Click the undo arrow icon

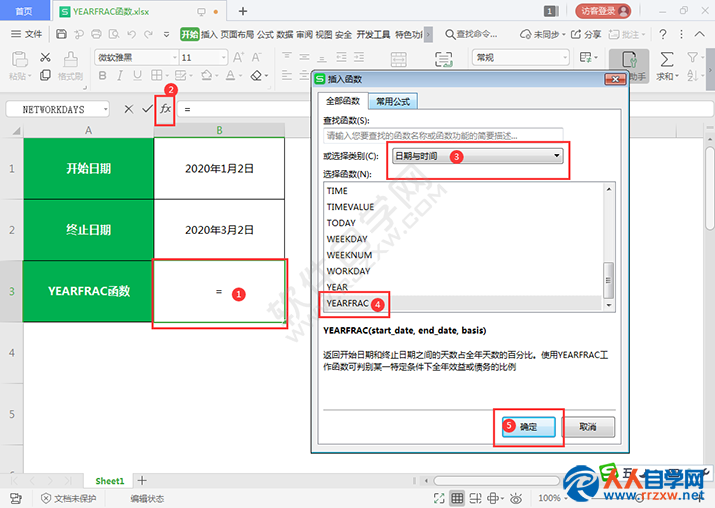[131, 34]
